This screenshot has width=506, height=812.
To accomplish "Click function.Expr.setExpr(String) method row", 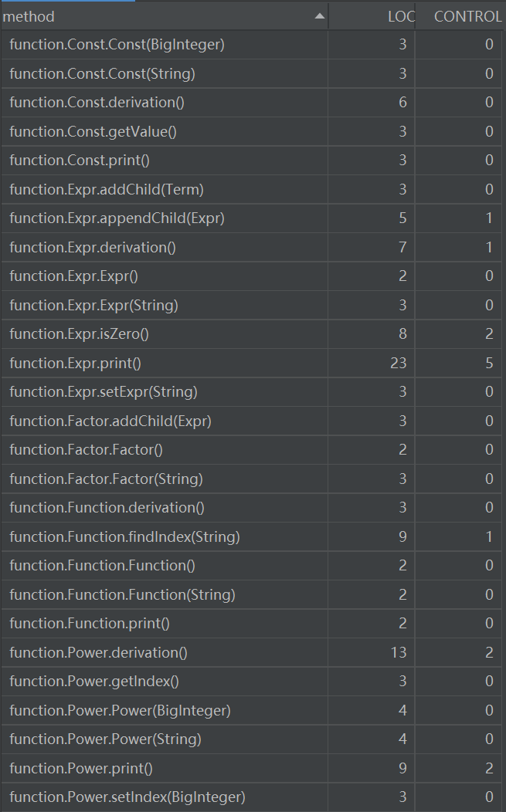I will pos(104,391).
